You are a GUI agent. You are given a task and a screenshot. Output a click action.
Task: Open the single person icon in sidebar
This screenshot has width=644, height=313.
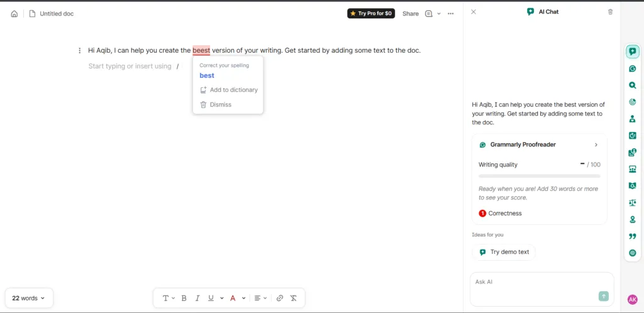[633, 119]
